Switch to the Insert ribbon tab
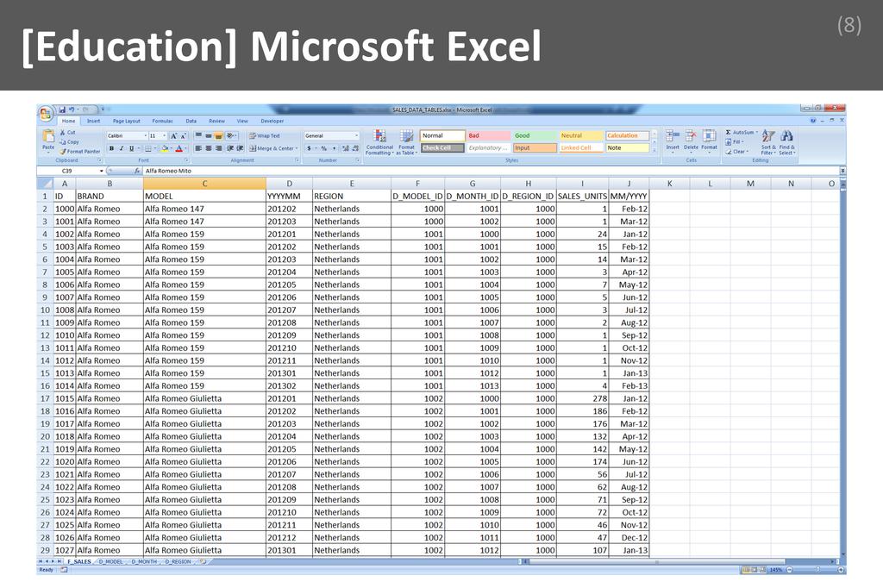The image size is (883, 588). 93,121
